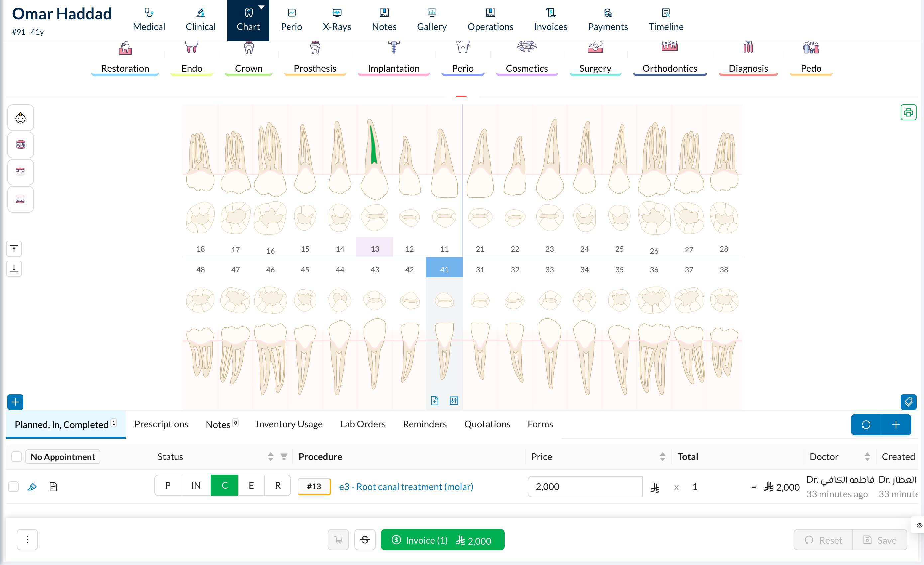This screenshot has width=924, height=565.
Task: Switch to the X-Rays tab
Action: 337,20
